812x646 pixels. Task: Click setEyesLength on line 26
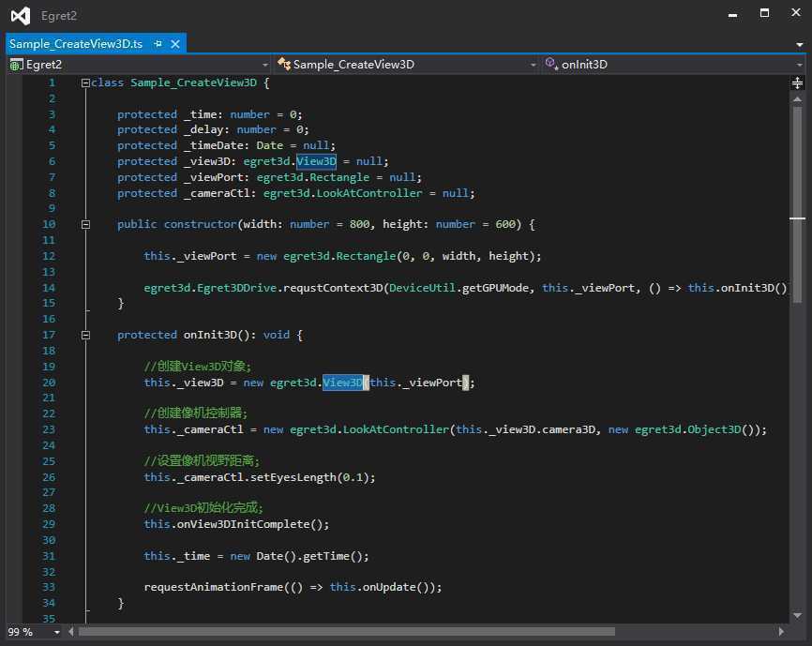pyautogui.click(x=293, y=478)
